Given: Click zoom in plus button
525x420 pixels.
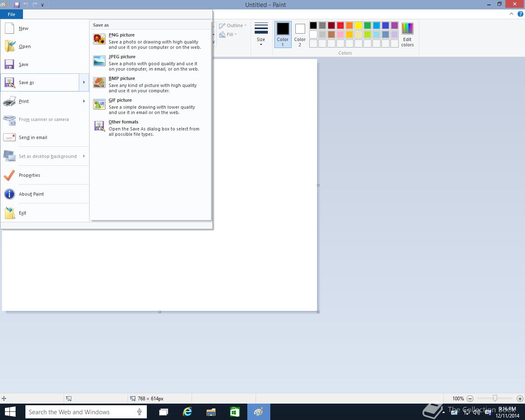Looking at the screenshot, I should point(520,398).
